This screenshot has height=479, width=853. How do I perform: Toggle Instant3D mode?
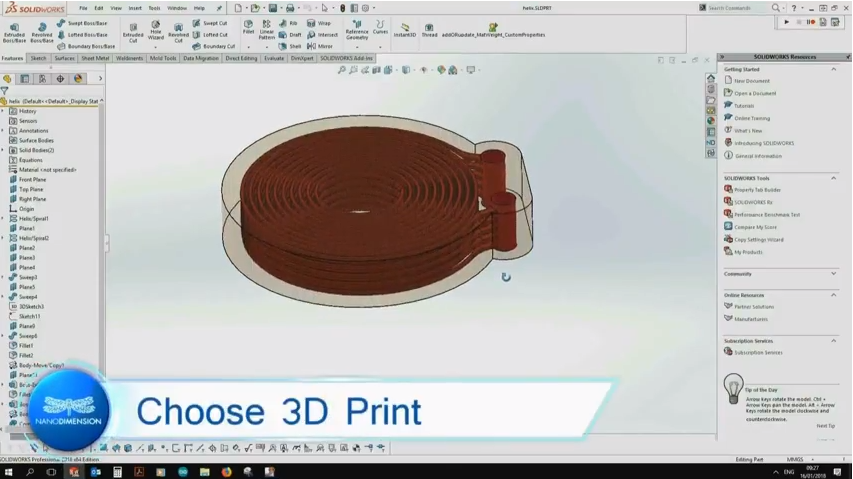pyautogui.click(x=405, y=30)
